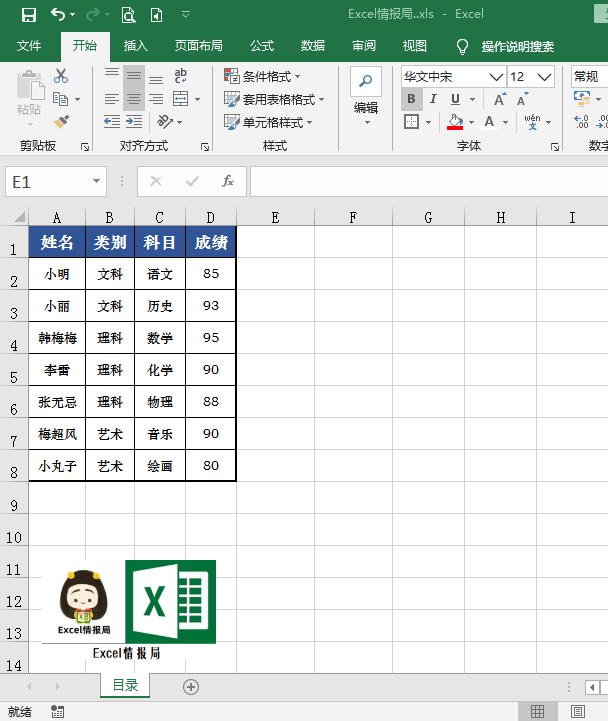Click the phonetic guide wén icon

[533, 122]
